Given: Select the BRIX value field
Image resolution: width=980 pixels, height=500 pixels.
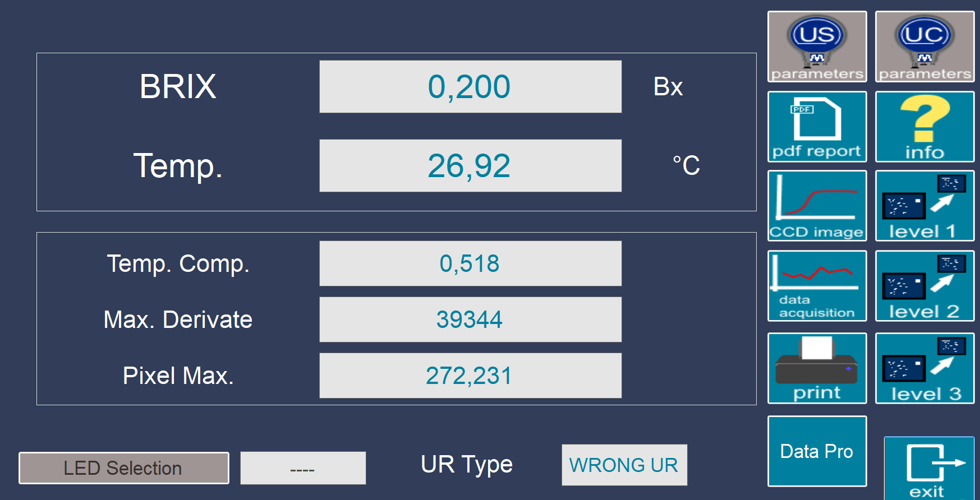Looking at the screenshot, I should (x=470, y=87).
